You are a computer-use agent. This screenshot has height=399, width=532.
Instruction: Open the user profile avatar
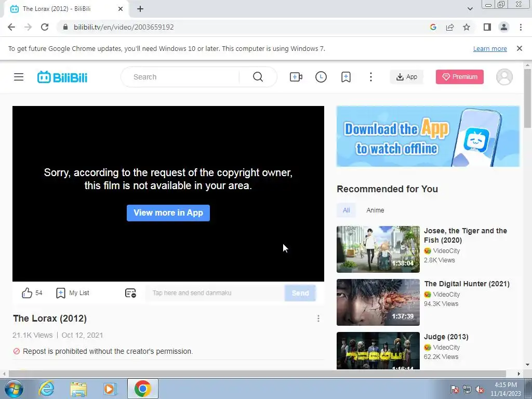pyautogui.click(x=504, y=77)
